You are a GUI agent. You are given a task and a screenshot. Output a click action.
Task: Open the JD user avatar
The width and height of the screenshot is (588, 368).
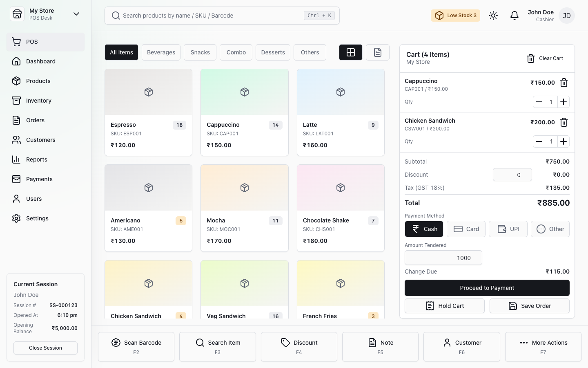click(x=567, y=16)
